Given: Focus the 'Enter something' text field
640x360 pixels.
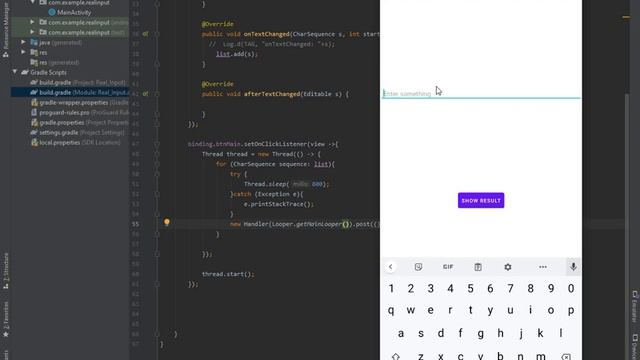Looking at the screenshot, I should click(481, 93).
